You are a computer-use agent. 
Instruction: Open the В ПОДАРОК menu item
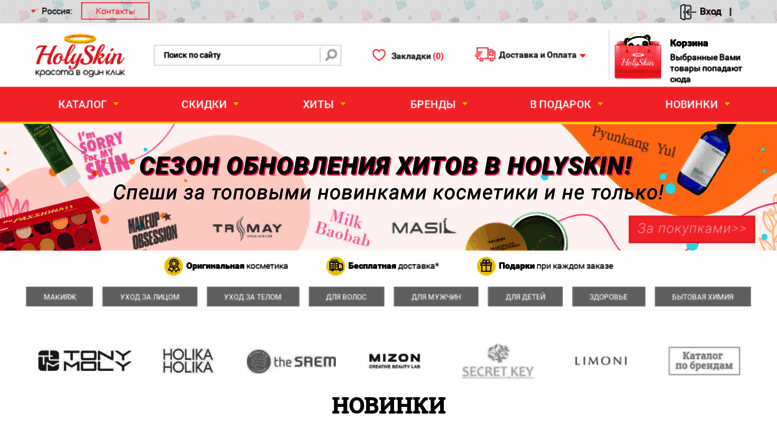pos(560,104)
